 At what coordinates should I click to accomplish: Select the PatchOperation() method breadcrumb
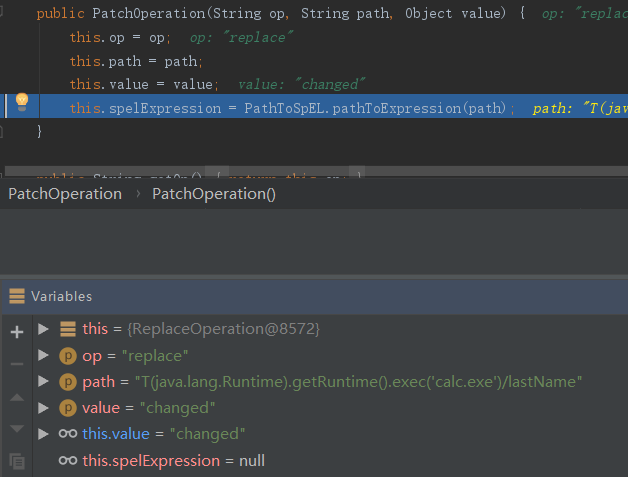point(213,194)
